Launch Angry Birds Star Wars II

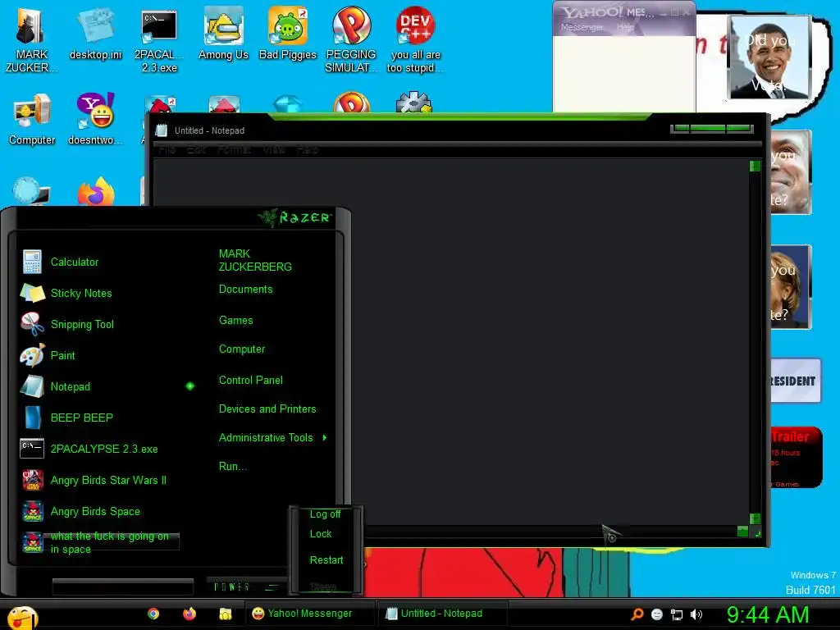(108, 480)
